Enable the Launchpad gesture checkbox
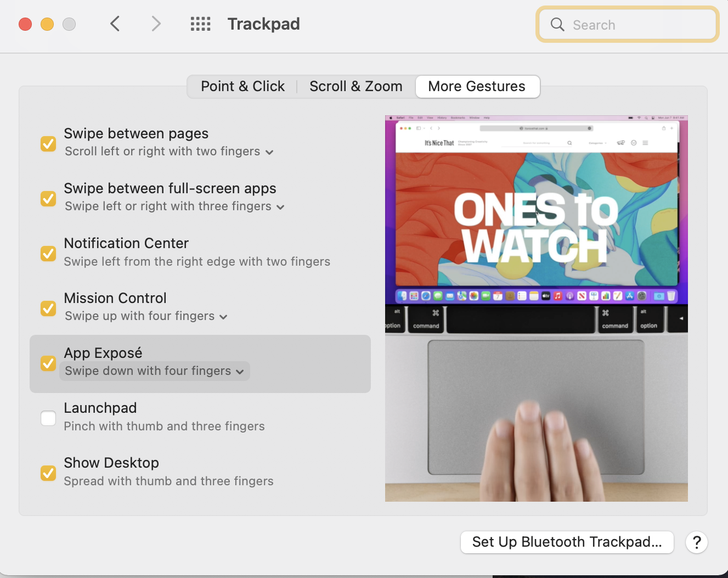Viewport: 728px width, 578px height. 48,418
